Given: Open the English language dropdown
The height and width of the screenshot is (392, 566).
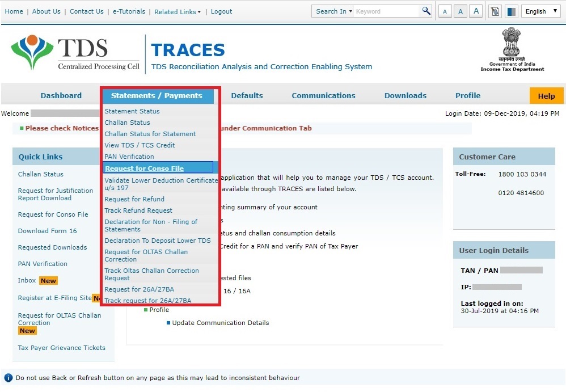Looking at the screenshot, I should [540, 11].
